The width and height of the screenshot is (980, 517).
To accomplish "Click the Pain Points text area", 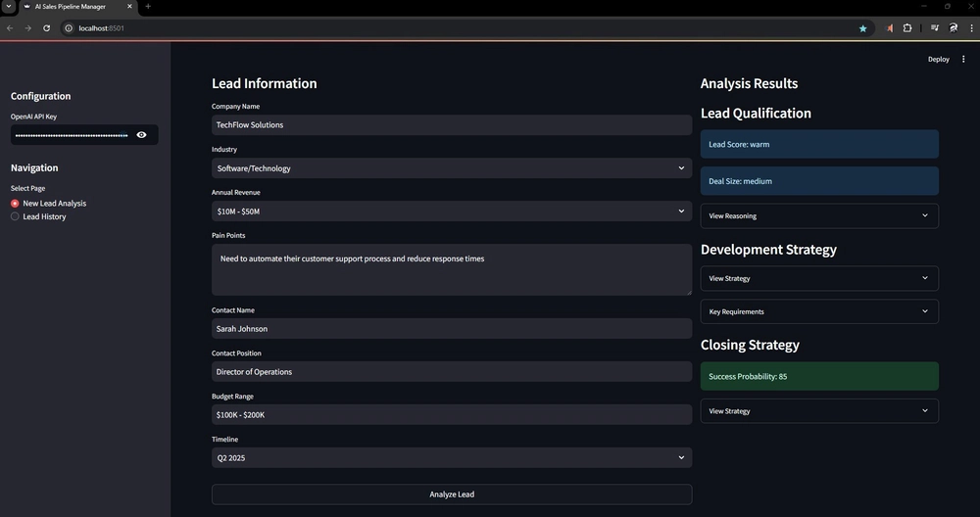I will (451, 269).
